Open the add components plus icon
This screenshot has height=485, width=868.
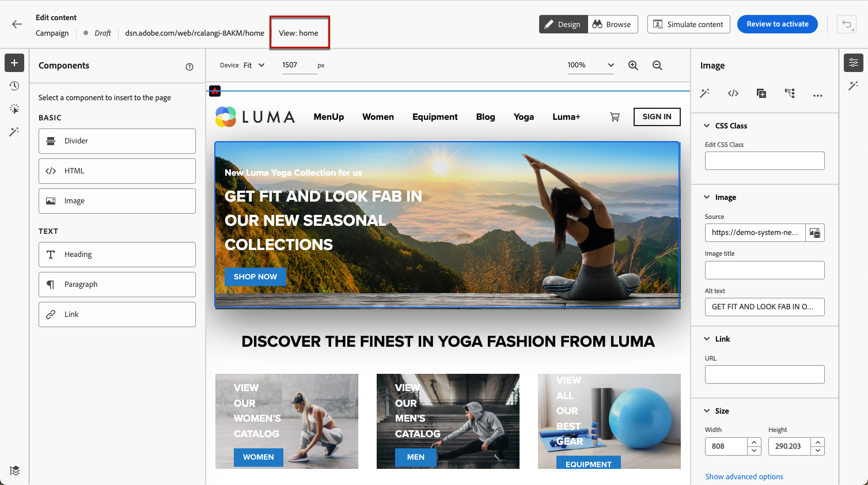(14, 63)
